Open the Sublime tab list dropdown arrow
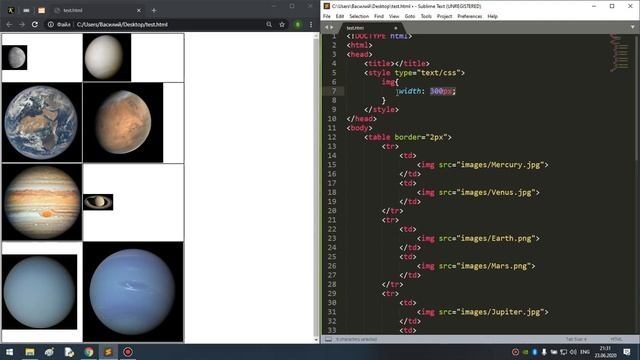The width and height of the screenshot is (640, 360). click(633, 27)
